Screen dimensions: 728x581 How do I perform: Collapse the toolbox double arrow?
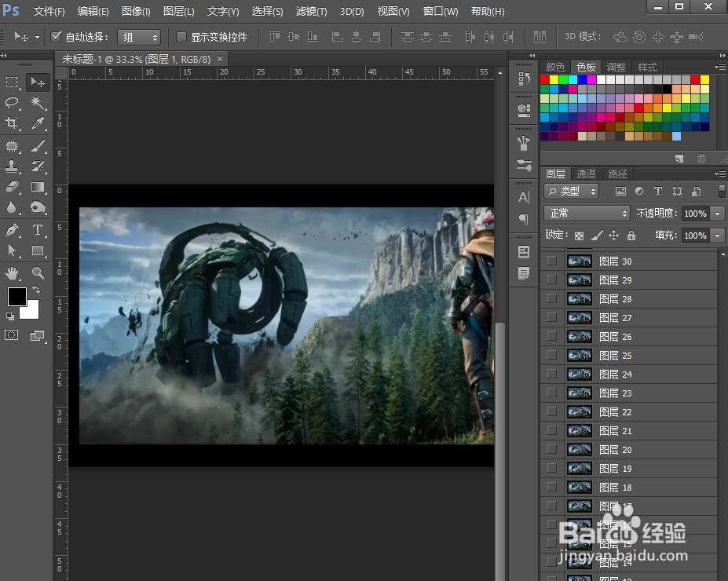point(4,55)
